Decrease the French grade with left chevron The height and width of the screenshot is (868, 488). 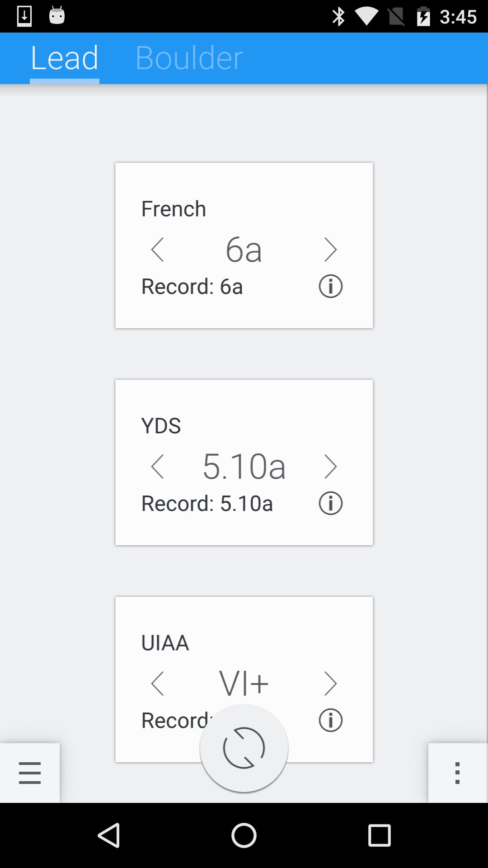click(x=157, y=250)
